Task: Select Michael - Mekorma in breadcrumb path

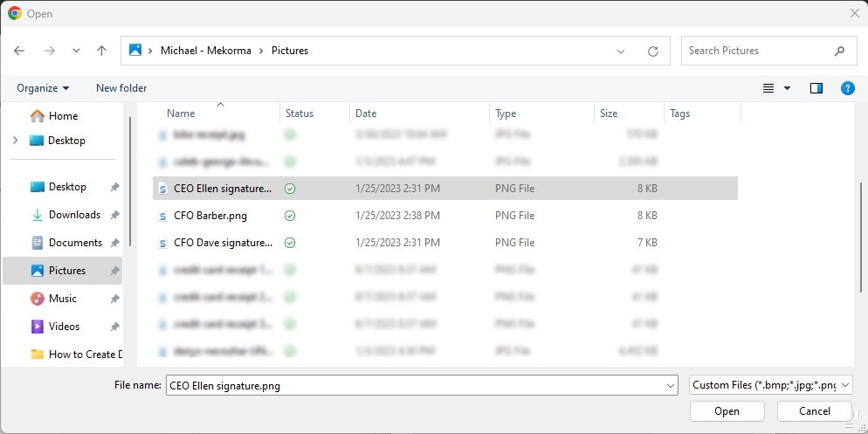Action: [x=206, y=51]
